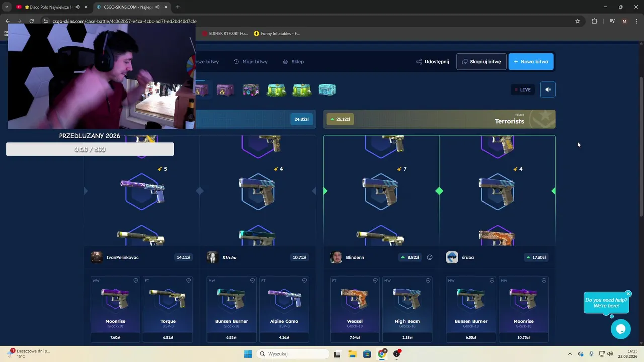644x362 pixels.
Task: Click the 24.82zł team total badge
Action: [301, 119]
